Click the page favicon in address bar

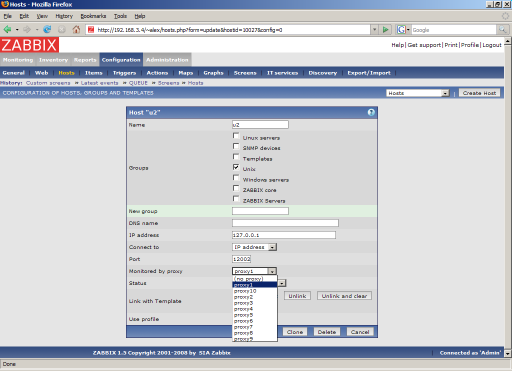[x=91, y=30]
